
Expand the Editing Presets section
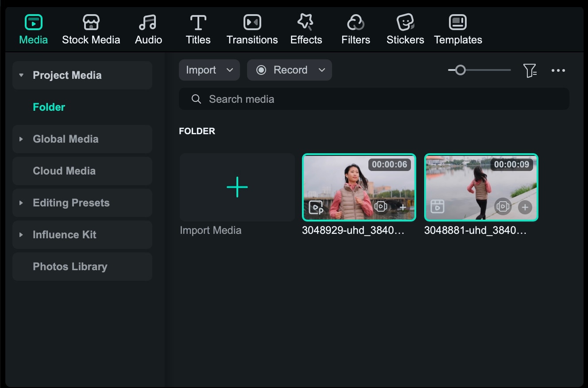pos(21,202)
